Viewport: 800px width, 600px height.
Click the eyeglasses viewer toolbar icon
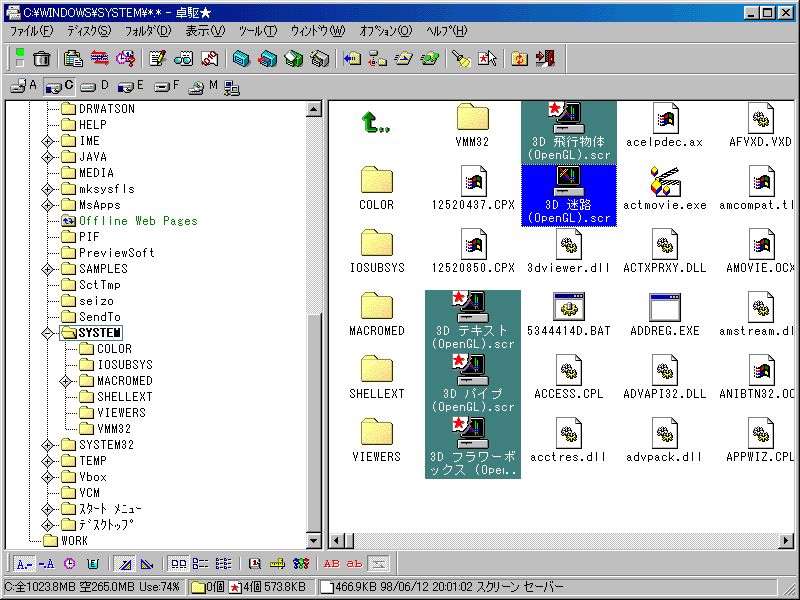(183, 59)
